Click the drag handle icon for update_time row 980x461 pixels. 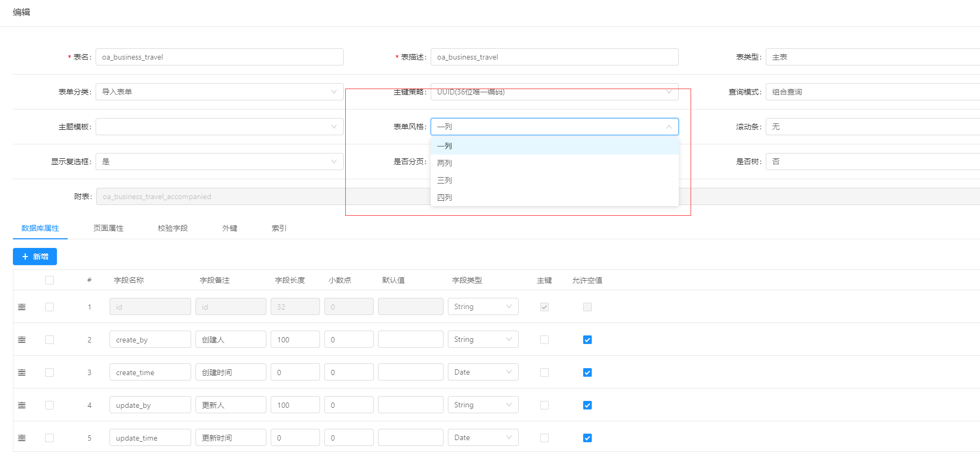22,438
